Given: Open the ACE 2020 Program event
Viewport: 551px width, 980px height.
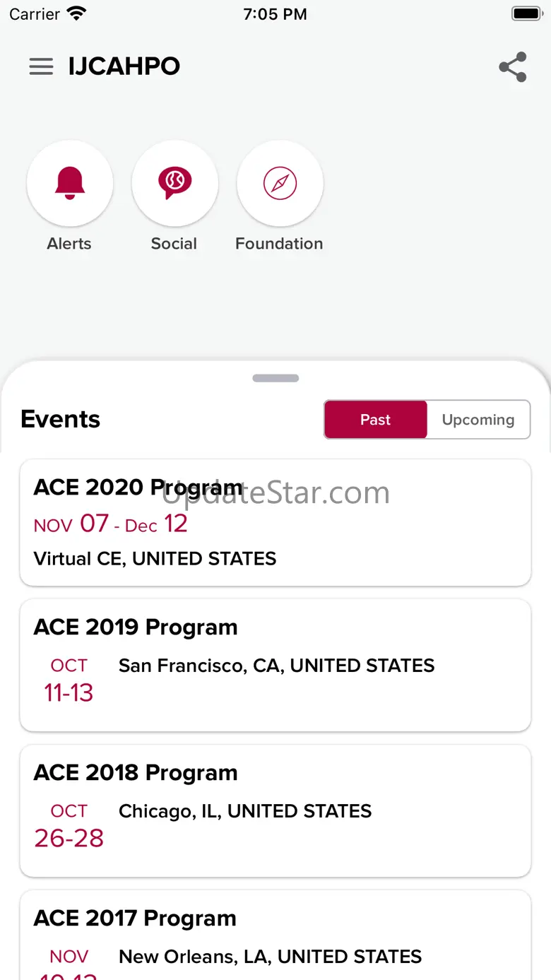Looking at the screenshot, I should pyautogui.click(x=275, y=523).
